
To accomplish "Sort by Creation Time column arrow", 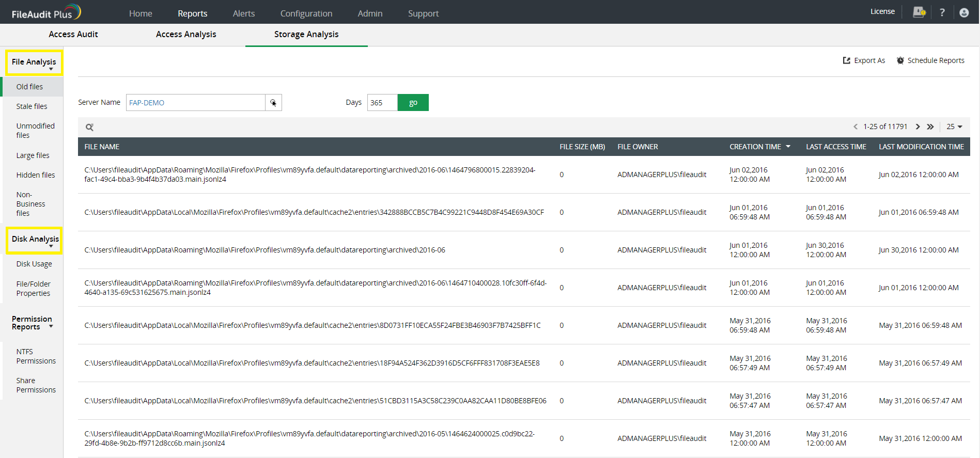I will pos(788,147).
